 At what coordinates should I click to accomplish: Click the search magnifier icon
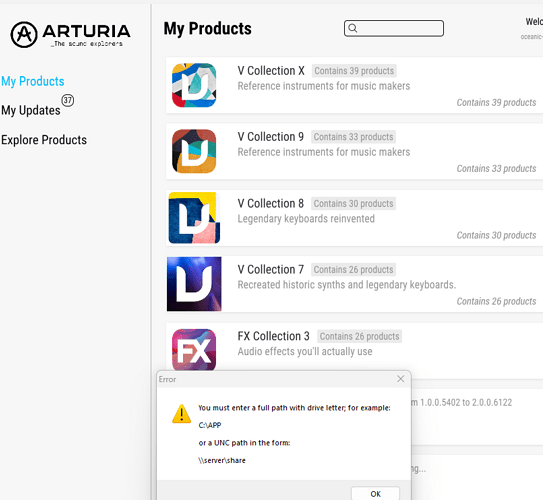click(353, 28)
